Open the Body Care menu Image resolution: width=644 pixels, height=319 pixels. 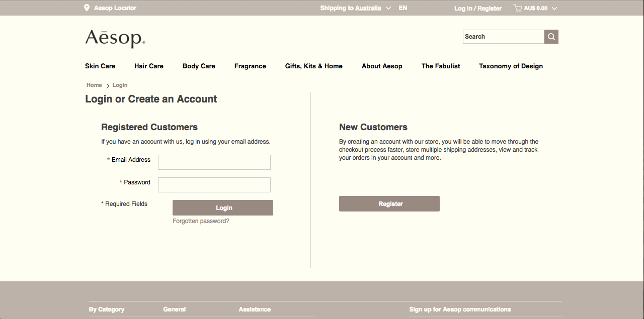[x=199, y=66]
